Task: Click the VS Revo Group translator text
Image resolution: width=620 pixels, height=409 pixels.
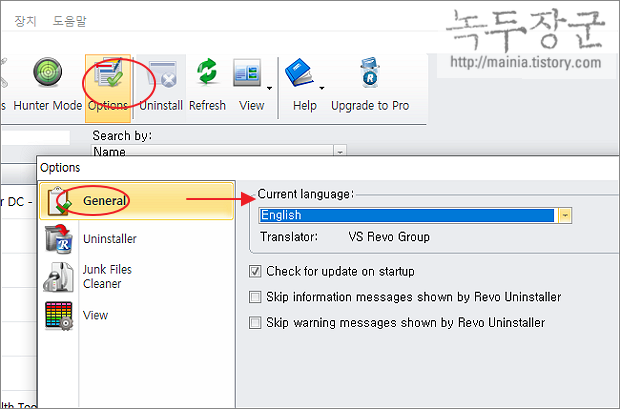Action: pos(389,237)
